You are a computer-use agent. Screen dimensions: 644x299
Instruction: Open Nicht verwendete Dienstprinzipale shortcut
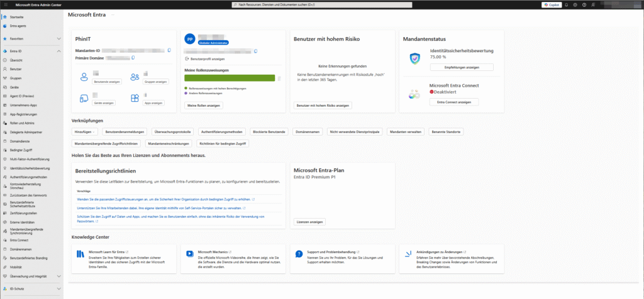click(355, 132)
